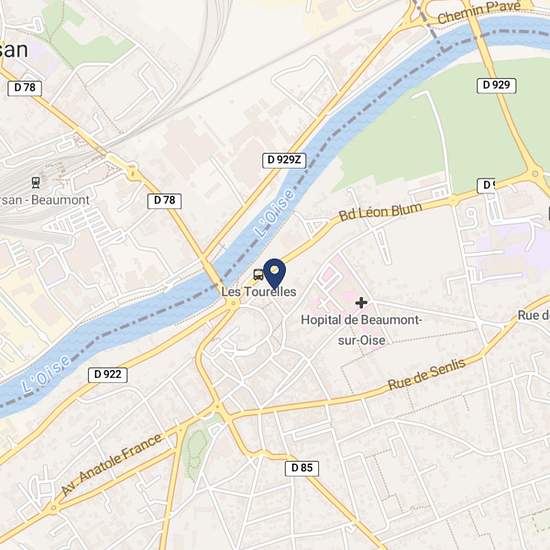The height and width of the screenshot is (550, 550).
Task: Click the D 929 road shield
Action: click(496, 85)
